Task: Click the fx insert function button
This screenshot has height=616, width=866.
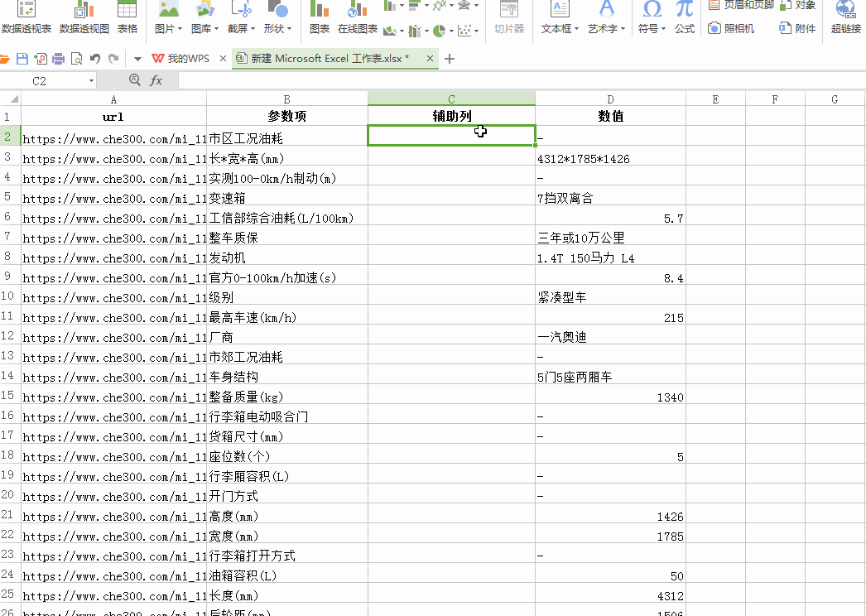Action: tap(156, 80)
